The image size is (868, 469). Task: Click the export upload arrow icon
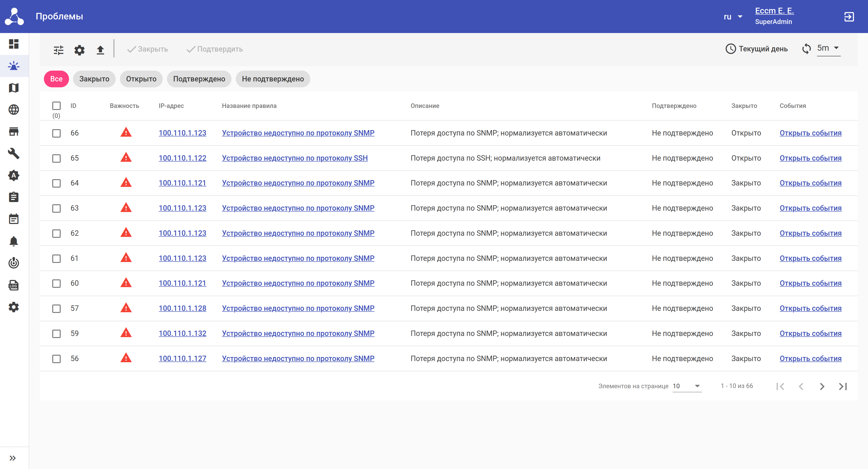(100, 50)
